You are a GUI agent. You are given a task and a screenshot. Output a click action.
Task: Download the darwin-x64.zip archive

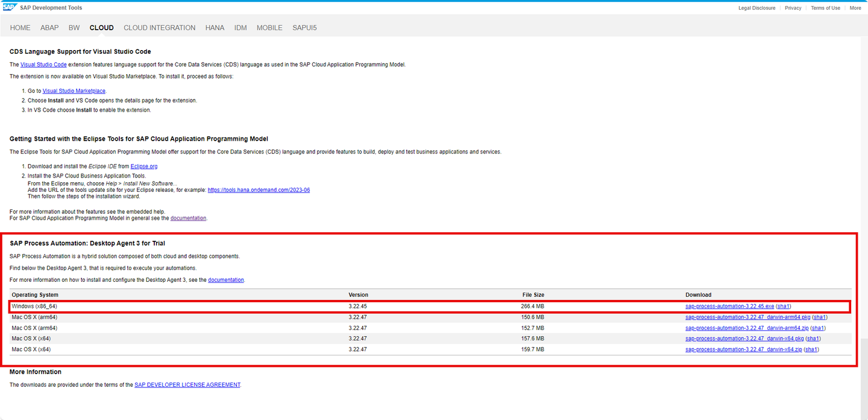pyautogui.click(x=744, y=350)
